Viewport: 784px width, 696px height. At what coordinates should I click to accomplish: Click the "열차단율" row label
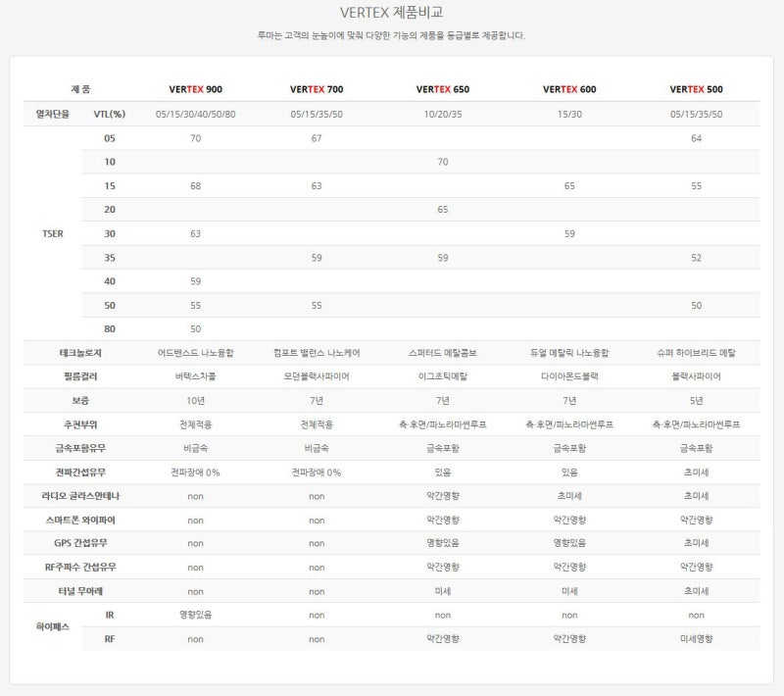click(53, 114)
